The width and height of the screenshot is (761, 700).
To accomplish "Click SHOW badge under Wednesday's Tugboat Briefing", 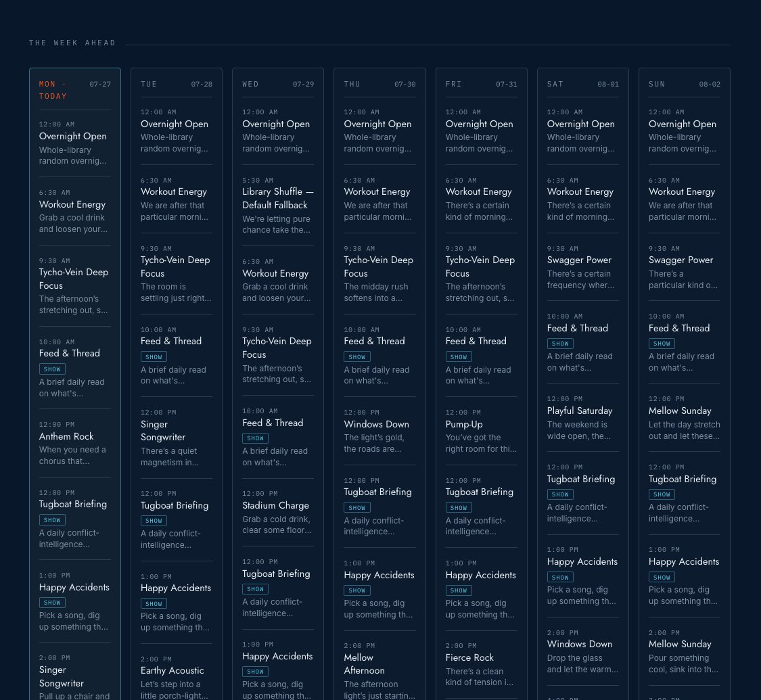I will tap(255, 589).
